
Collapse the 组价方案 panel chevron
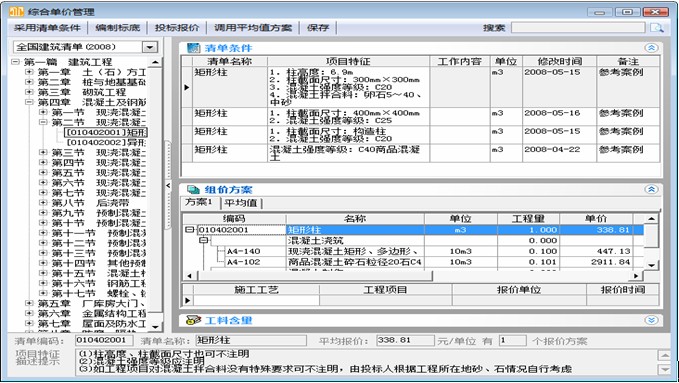[651, 189]
